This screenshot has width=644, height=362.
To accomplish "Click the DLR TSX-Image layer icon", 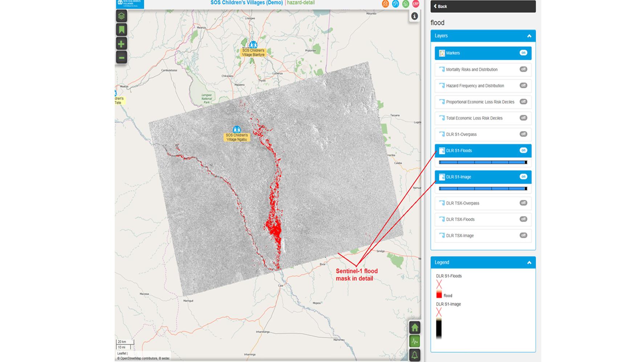I will [442, 235].
